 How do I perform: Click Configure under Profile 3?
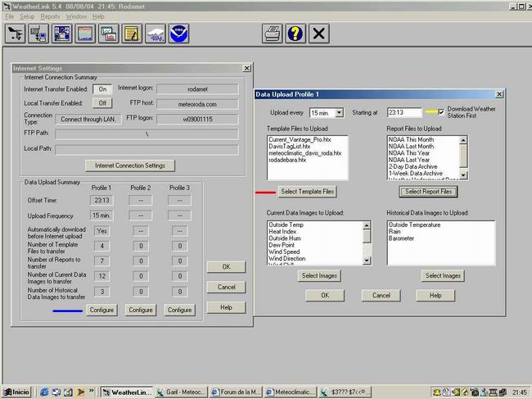[x=179, y=310]
